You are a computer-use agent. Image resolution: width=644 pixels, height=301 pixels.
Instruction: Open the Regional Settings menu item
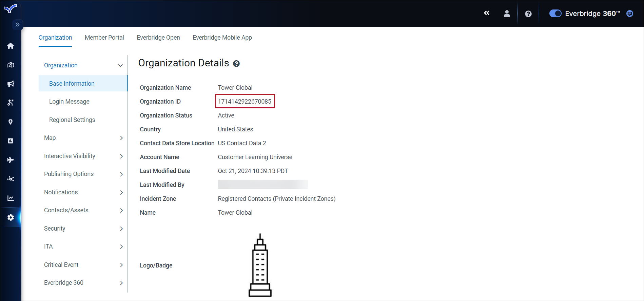[72, 120]
